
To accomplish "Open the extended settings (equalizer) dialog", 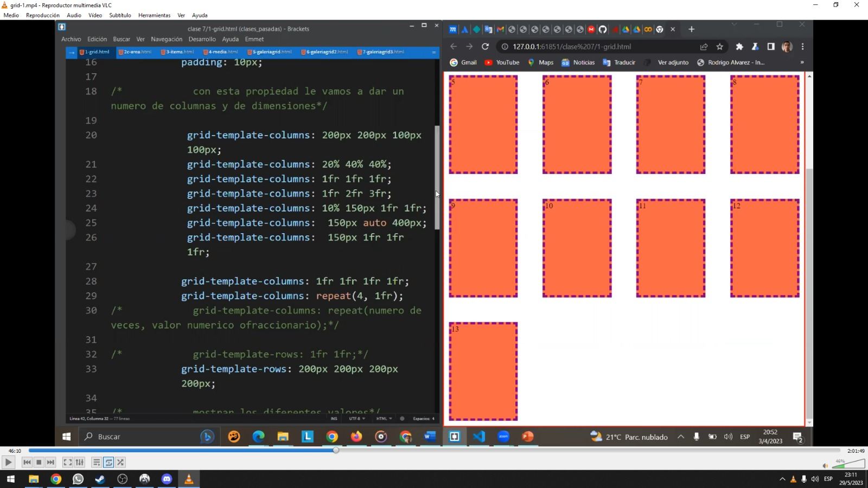I will tap(80, 463).
